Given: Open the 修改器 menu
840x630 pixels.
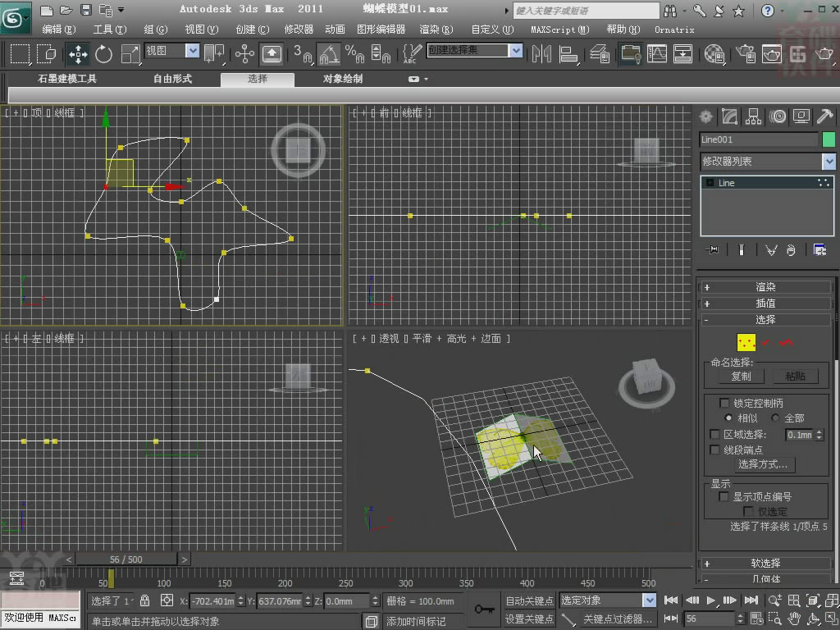Looking at the screenshot, I should [299, 30].
